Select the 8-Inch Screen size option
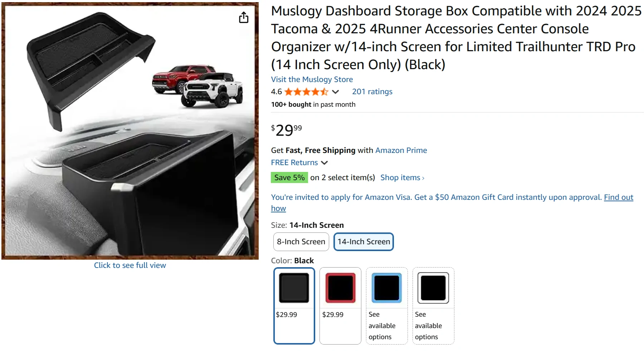 click(x=301, y=242)
